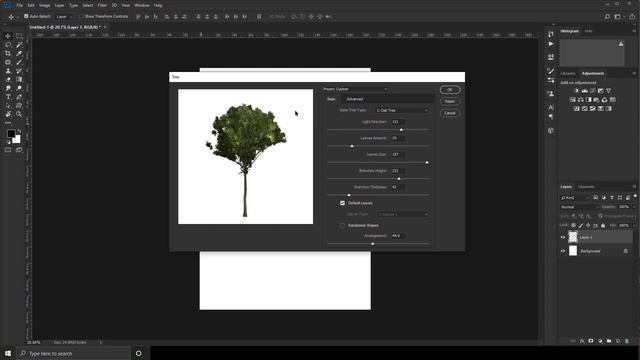Open the Preset dropdown in Tree dialog

(x=355, y=89)
